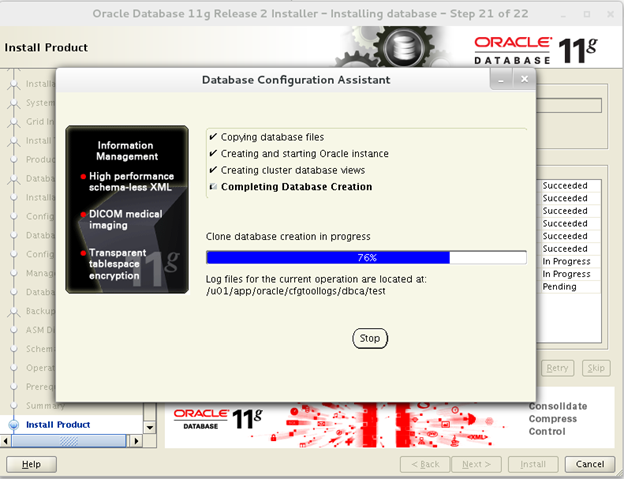Click the clone database progress bar
The width and height of the screenshot is (624, 479).
pyautogui.click(x=367, y=257)
